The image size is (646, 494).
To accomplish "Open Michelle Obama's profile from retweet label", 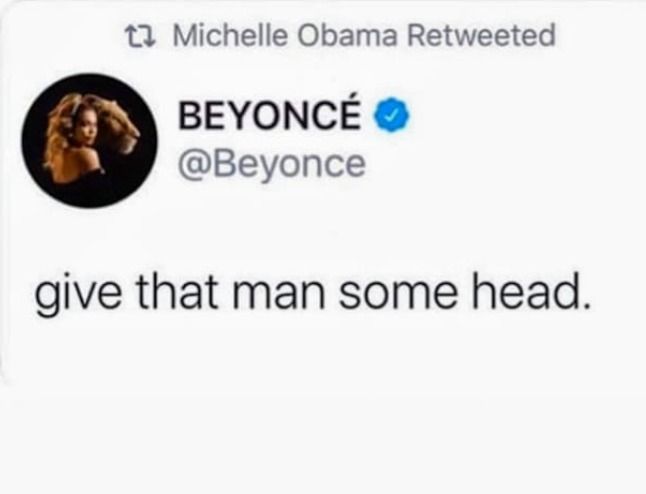I will [285, 35].
